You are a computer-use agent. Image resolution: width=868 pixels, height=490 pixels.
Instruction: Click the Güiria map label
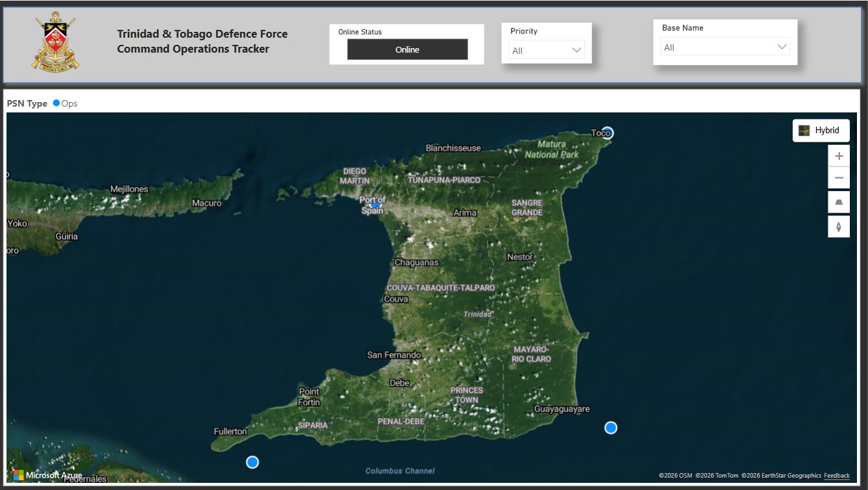(66, 237)
